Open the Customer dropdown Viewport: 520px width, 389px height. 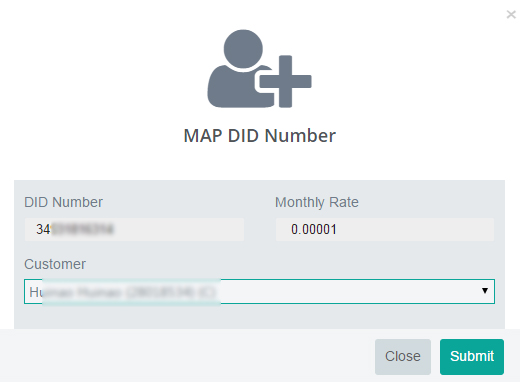pyautogui.click(x=259, y=291)
